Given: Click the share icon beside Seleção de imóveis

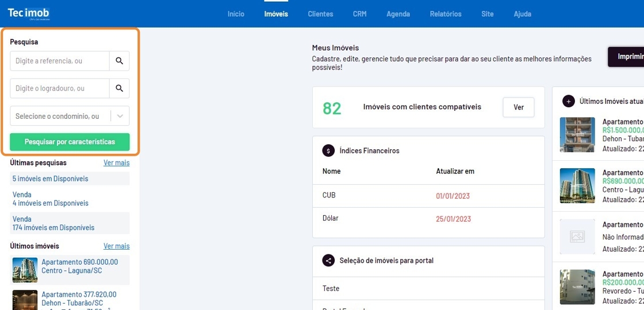Looking at the screenshot, I should point(328,261).
